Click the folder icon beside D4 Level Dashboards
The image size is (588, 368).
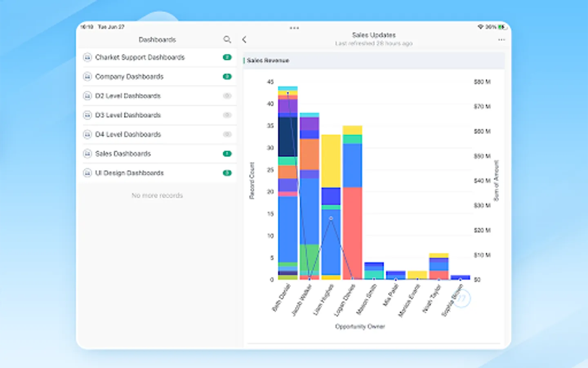pyautogui.click(x=87, y=134)
